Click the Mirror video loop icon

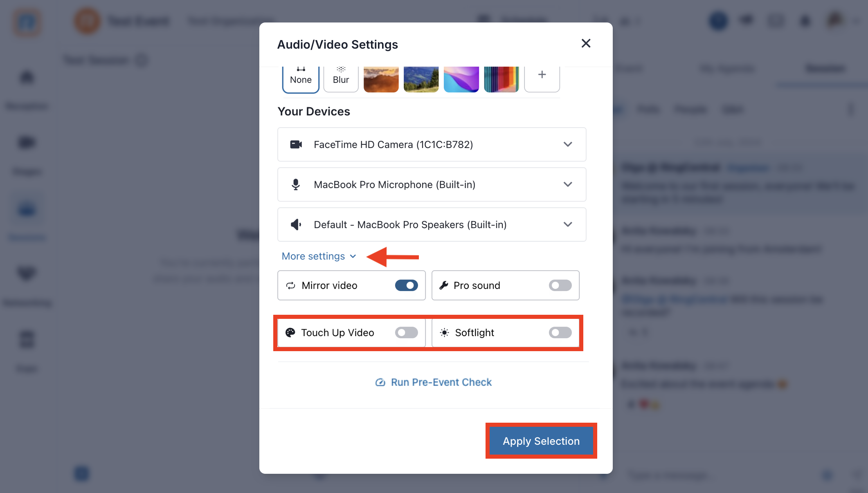click(x=291, y=285)
